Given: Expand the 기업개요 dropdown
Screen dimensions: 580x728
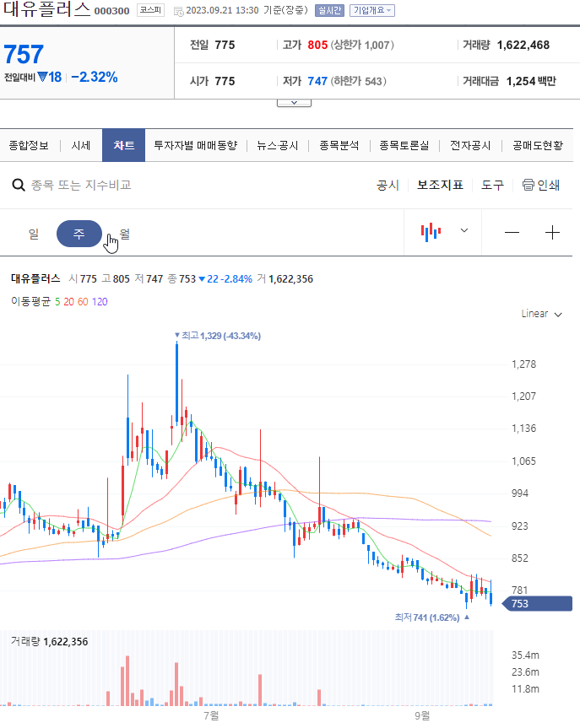Looking at the screenshot, I should [369, 11].
